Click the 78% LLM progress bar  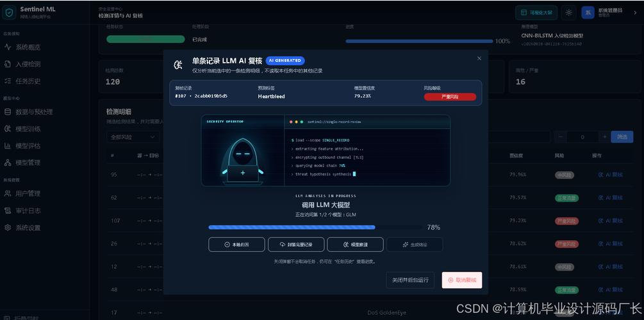[x=315, y=227]
